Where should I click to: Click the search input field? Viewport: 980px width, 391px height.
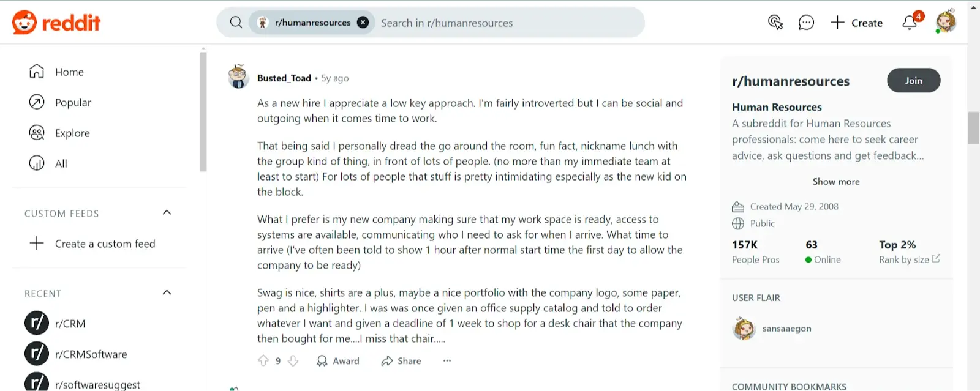pyautogui.click(x=508, y=23)
